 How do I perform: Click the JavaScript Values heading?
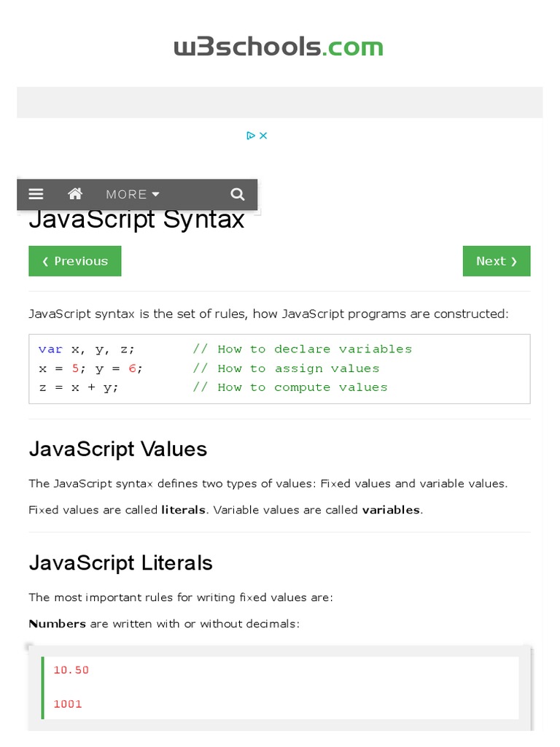pos(118,449)
